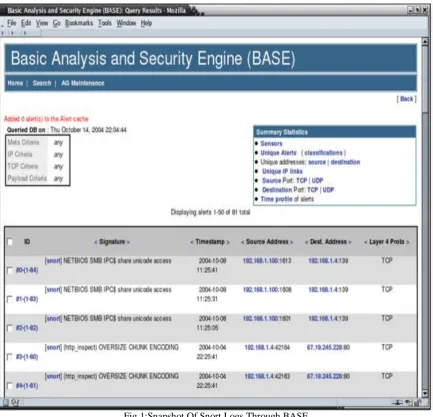Tick the select-all checkbox in ID header
The height and width of the screenshot is (417, 433).
pos(10,242)
